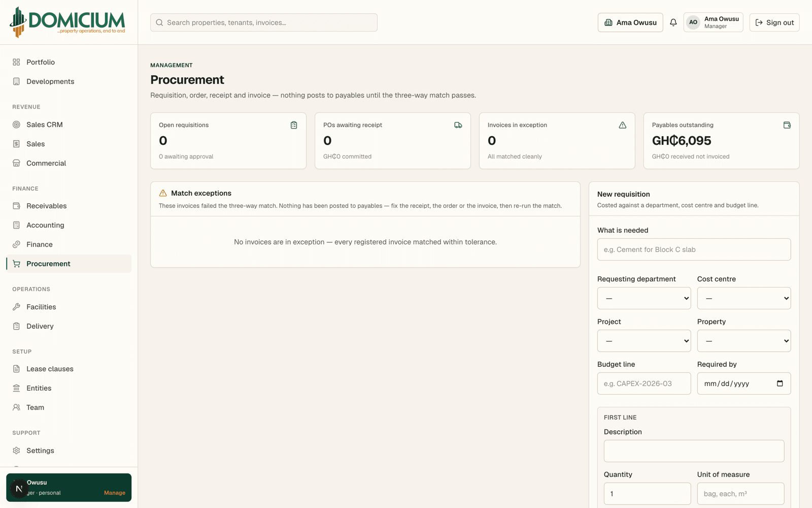Click the Budget line input
Screen dimensions: 812x508
[644, 384]
